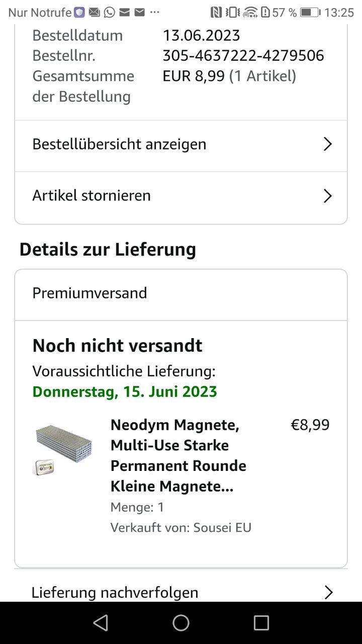Tap the Android back navigation button

click(x=101, y=623)
